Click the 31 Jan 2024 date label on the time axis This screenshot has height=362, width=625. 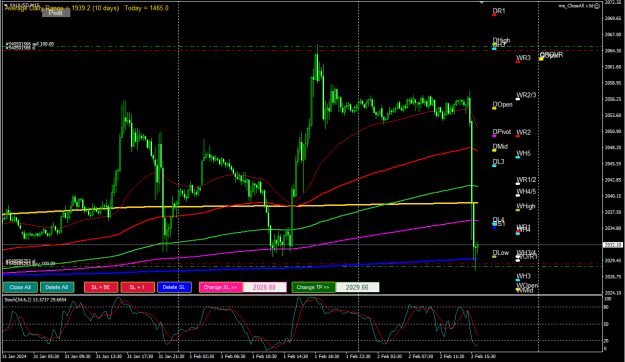[x=14, y=356]
